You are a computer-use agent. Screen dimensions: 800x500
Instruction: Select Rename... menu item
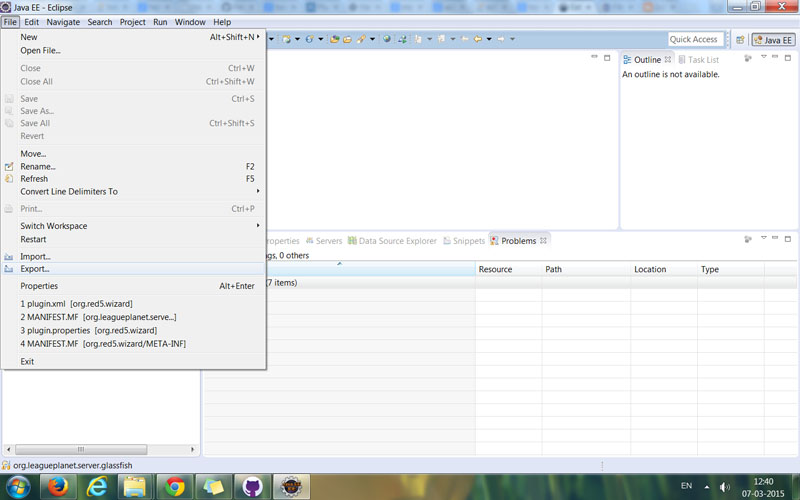[x=133, y=166]
